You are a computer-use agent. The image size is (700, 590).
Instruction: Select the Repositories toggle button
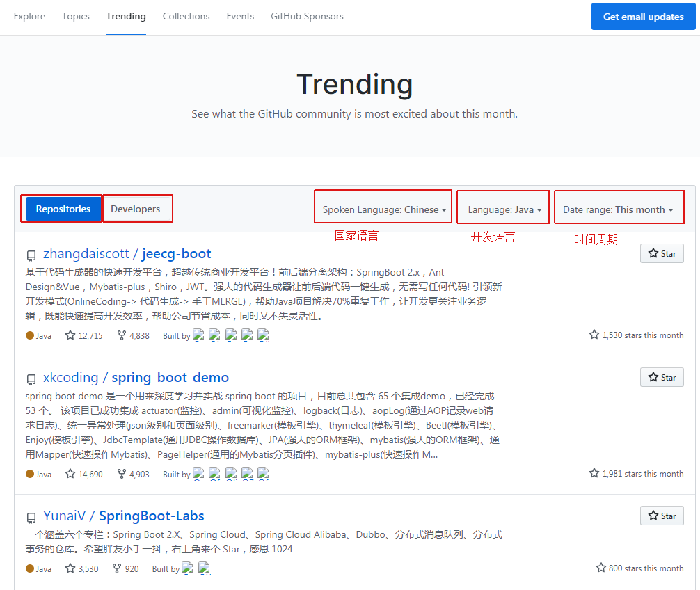click(x=63, y=209)
